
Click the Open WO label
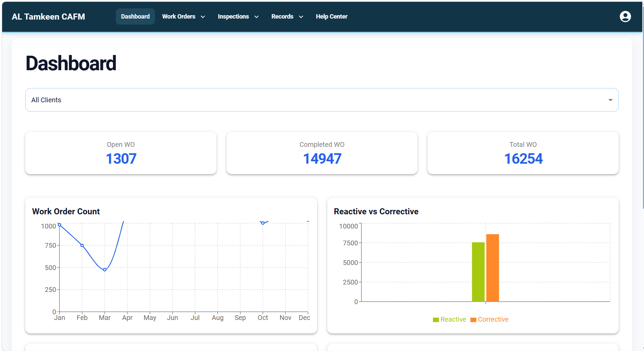(121, 144)
